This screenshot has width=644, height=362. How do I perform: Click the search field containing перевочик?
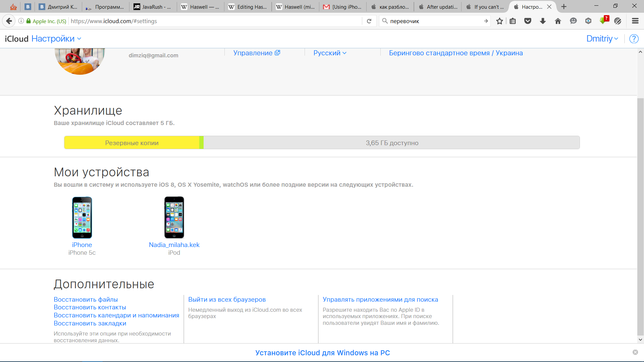[x=434, y=21]
